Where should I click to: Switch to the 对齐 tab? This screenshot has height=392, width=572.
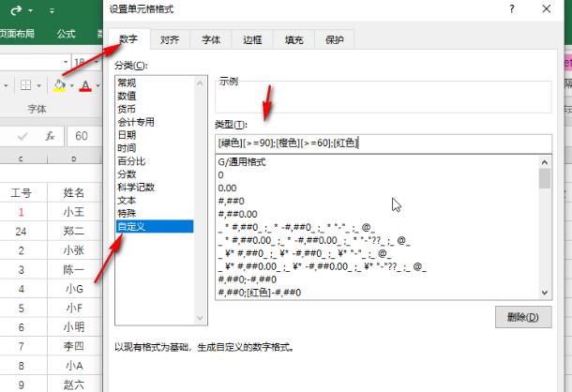170,39
